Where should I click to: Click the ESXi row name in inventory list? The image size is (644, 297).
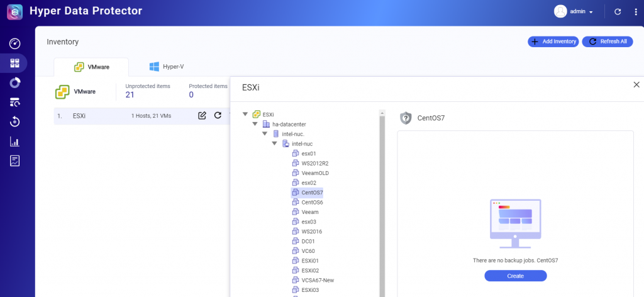click(79, 116)
